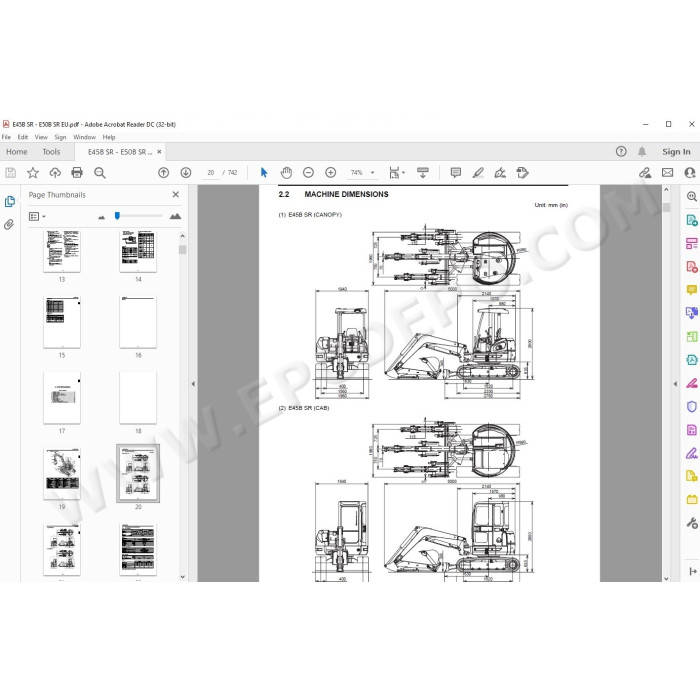Click document scrollbar up arrow

pyautogui.click(x=666, y=189)
